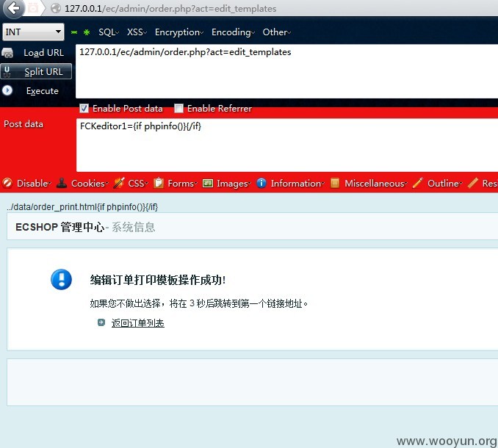Click the Images picture icon

click(208, 183)
